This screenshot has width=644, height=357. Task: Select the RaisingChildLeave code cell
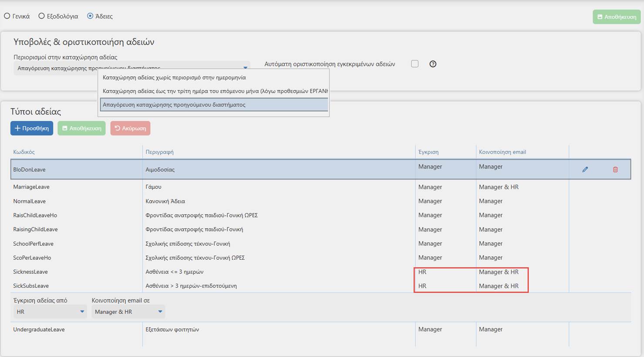35,229
